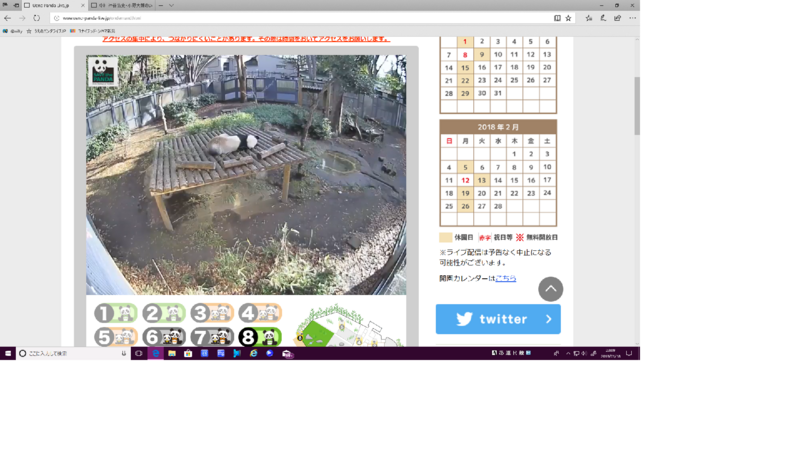Switch to the second browser tab

click(121, 5)
